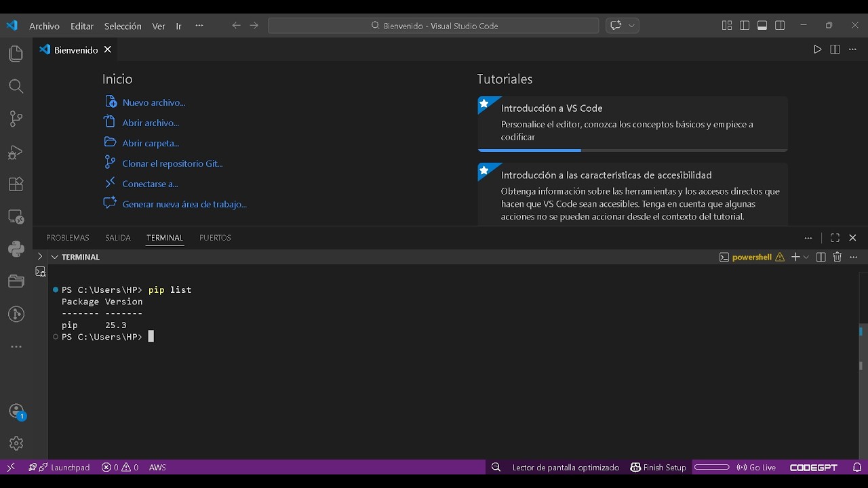The image size is (868, 488).
Task: Select the Bienvenido editor tab
Action: click(x=76, y=49)
